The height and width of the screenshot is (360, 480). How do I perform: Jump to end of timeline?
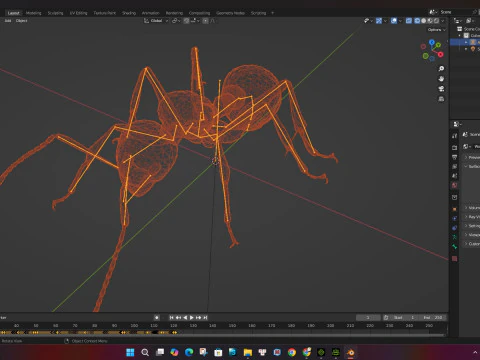205,318
